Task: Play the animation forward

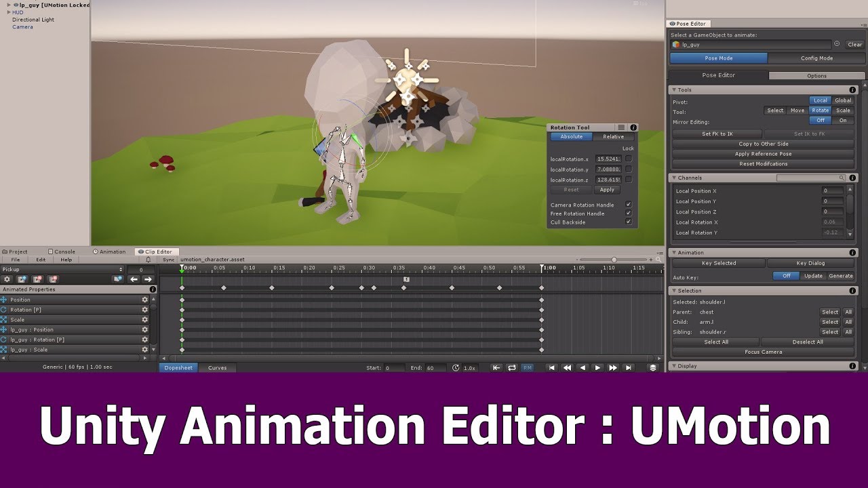Action: 597,368
